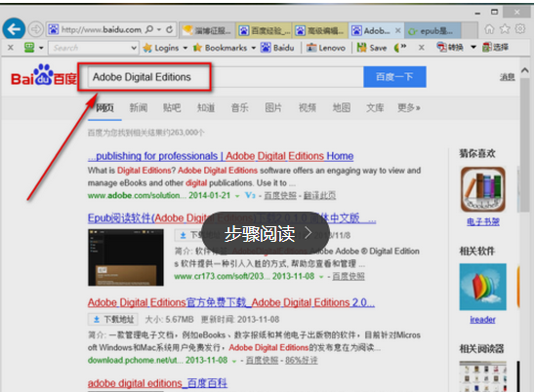Image resolution: width=535 pixels, height=392 pixels.
Task: Click the scroll up arrow on the page
Action: pos(525,70)
